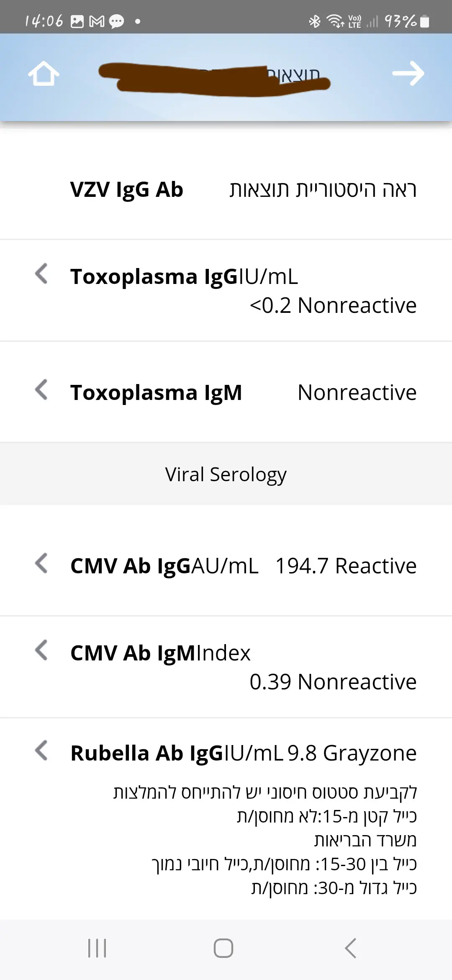Open VZV results history link
452x980 pixels.
[323, 189]
